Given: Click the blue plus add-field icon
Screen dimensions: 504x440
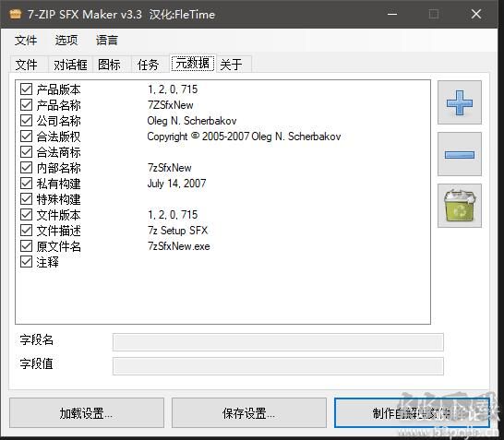Looking at the screenshot, I should pos(460,102).
